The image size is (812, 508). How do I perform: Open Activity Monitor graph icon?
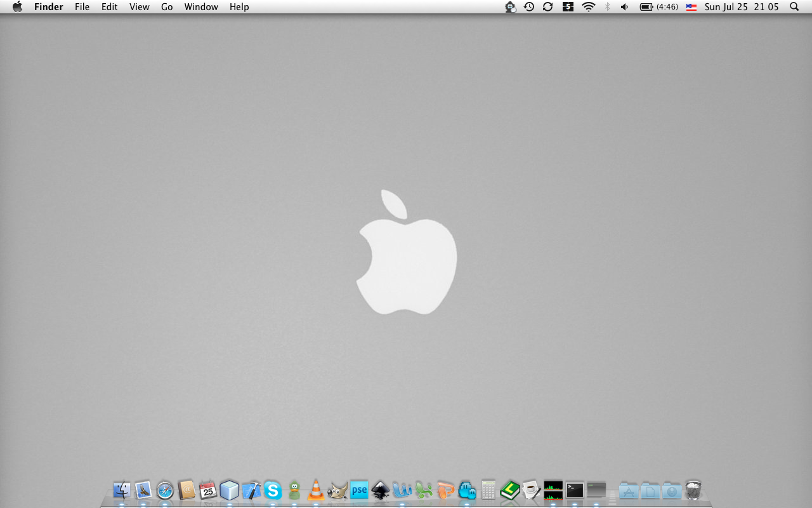[553, 490]
